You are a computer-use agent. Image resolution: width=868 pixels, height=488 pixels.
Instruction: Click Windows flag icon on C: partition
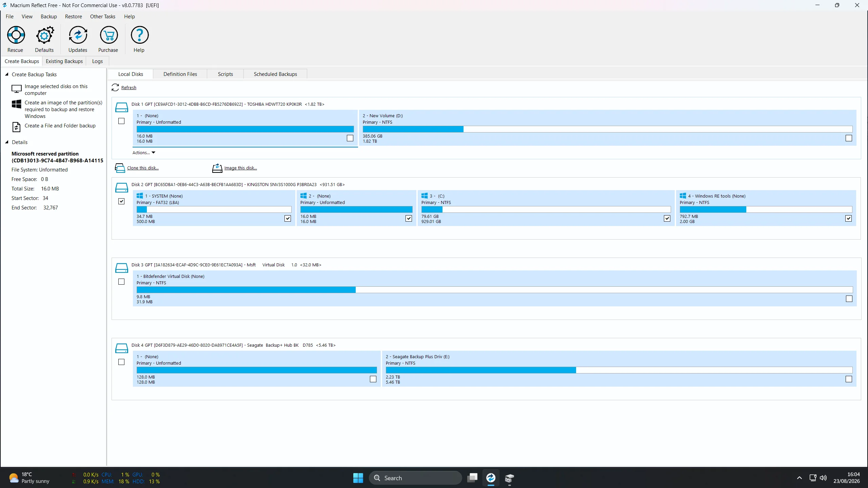[425, 196]
